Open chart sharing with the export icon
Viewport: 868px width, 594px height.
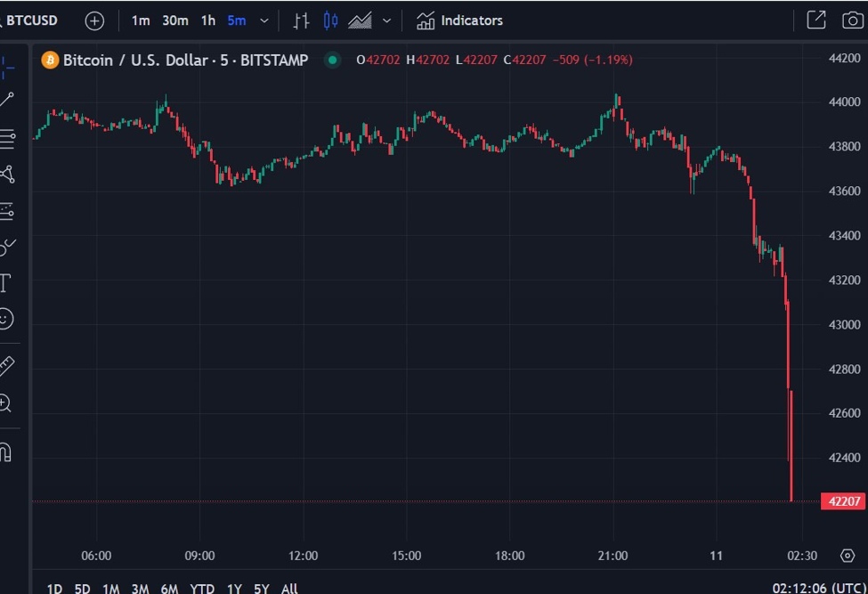tap(815, 20)
